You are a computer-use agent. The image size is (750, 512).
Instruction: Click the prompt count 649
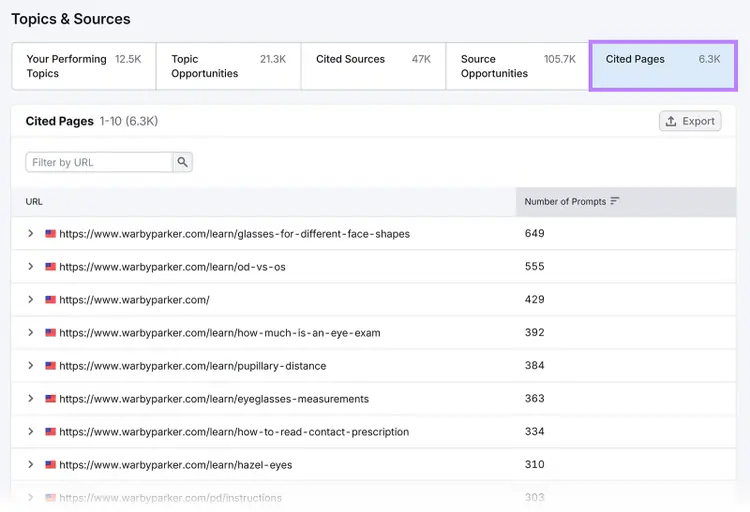point(534,234)
